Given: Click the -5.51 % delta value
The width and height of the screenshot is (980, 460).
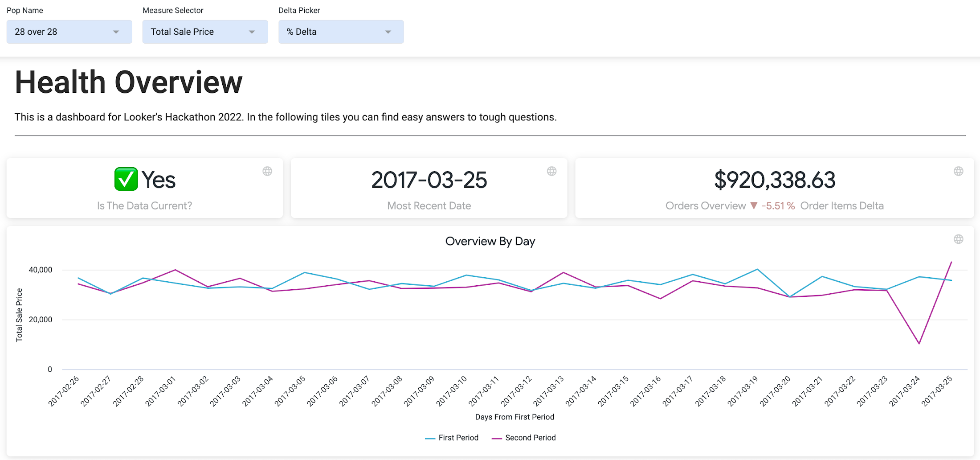Looking at the screenshot, I should 778,206.
